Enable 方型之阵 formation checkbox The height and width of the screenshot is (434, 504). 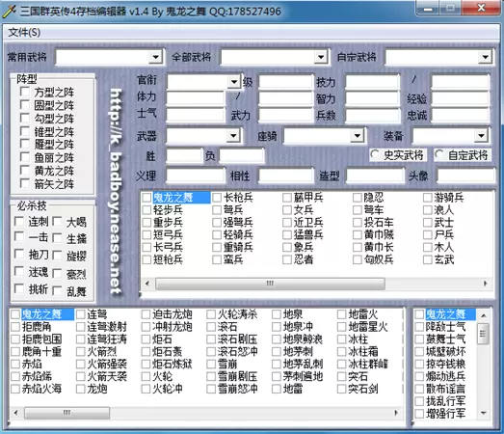tap(25, 92)
